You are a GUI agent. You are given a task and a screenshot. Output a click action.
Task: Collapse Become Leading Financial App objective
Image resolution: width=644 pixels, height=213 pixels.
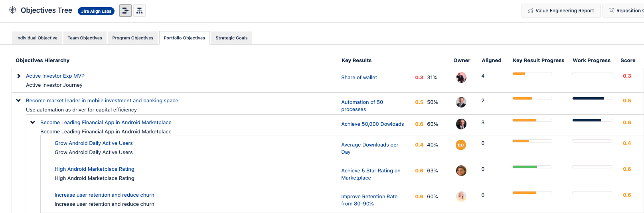coord(33,122)
